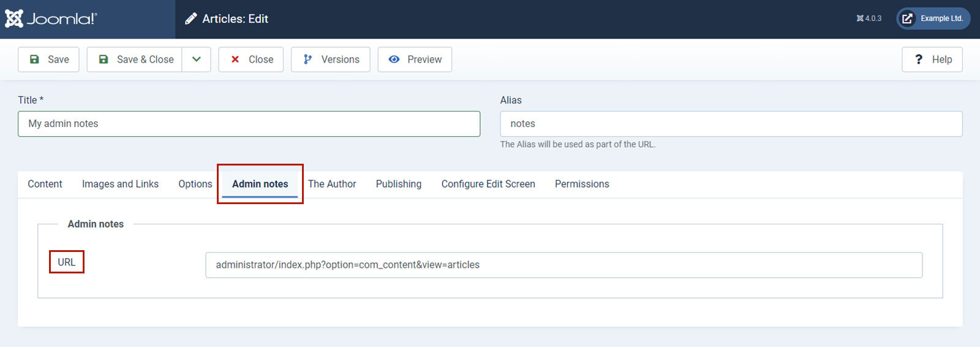Click the pencil icon beside Articles: Edit
Screen dimensions: 980x347
(x=190, y=19)
